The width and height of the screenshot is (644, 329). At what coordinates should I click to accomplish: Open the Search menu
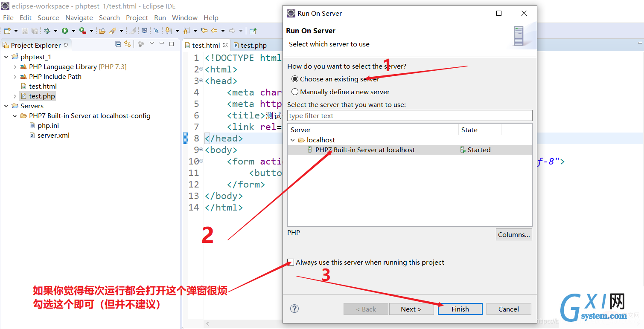coord(109,17)
